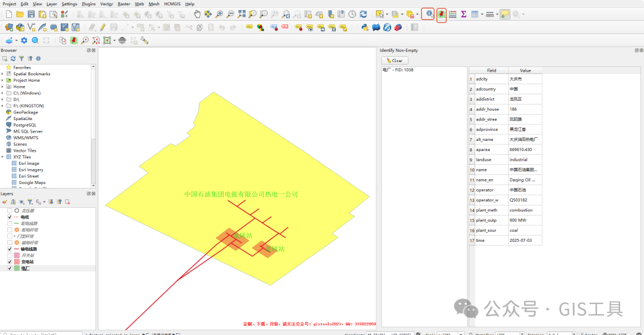This screenshot has width=644, height=335.
Task: Click the Zoom Full extent icon
Action: 241,14
